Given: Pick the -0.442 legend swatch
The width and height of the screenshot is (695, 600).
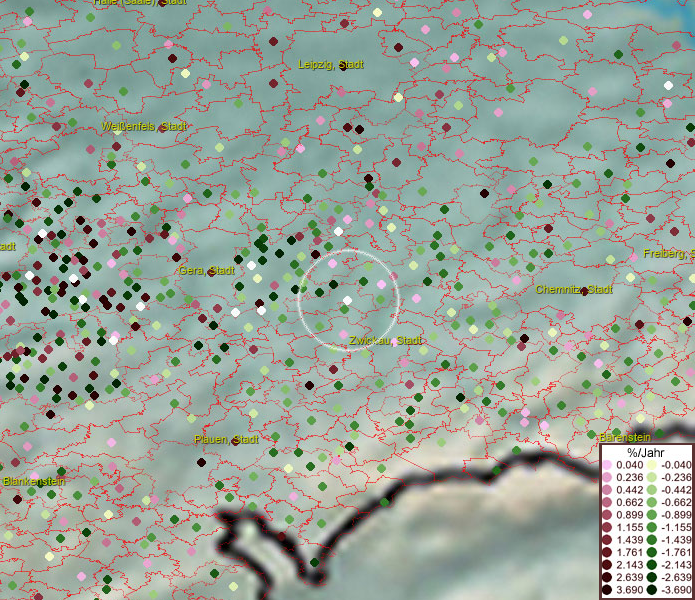Looking at the screenshot, I should [x=652, y=490].
